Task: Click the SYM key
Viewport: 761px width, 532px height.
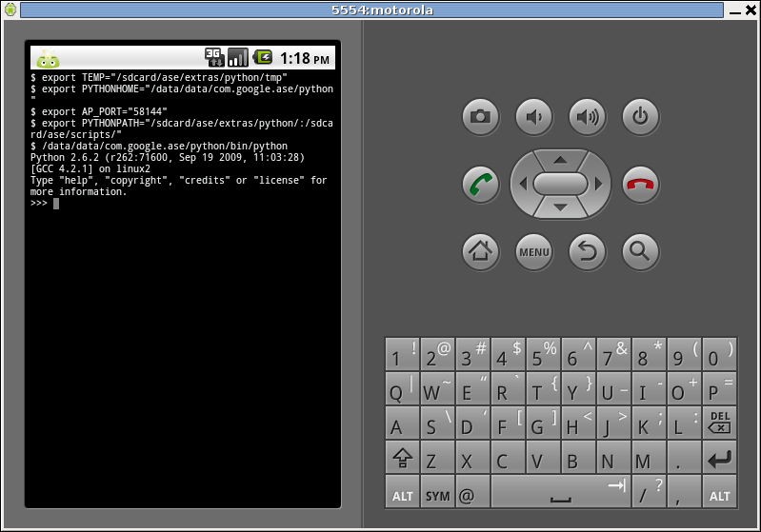Action: coord(437,491)
